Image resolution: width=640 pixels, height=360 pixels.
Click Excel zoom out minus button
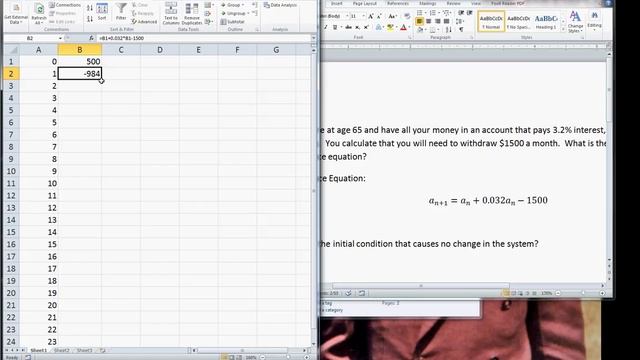coord(263,358)
